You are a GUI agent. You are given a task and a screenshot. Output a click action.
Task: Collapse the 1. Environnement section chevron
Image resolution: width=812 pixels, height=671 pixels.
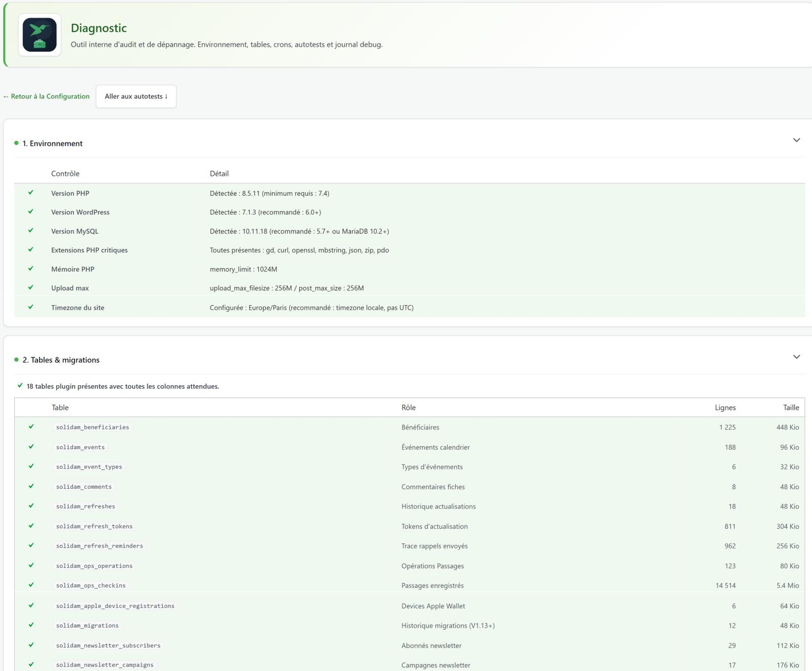796,140
